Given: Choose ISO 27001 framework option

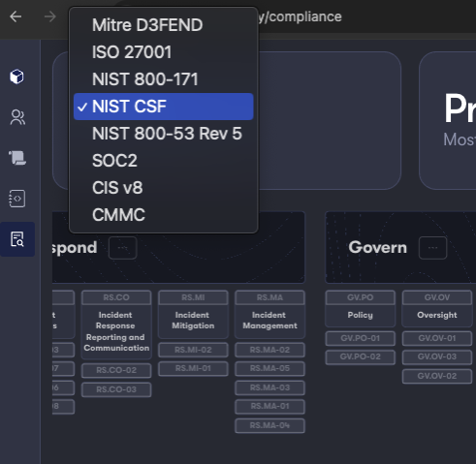Looking at the screenshot, I should [x=164, y=52].
